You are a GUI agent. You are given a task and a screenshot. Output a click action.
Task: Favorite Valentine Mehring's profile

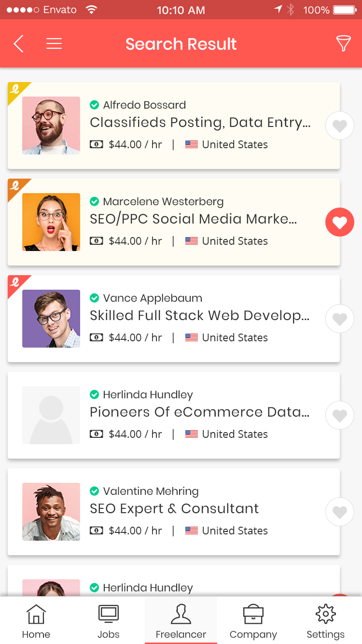click(x=340, y=512)
